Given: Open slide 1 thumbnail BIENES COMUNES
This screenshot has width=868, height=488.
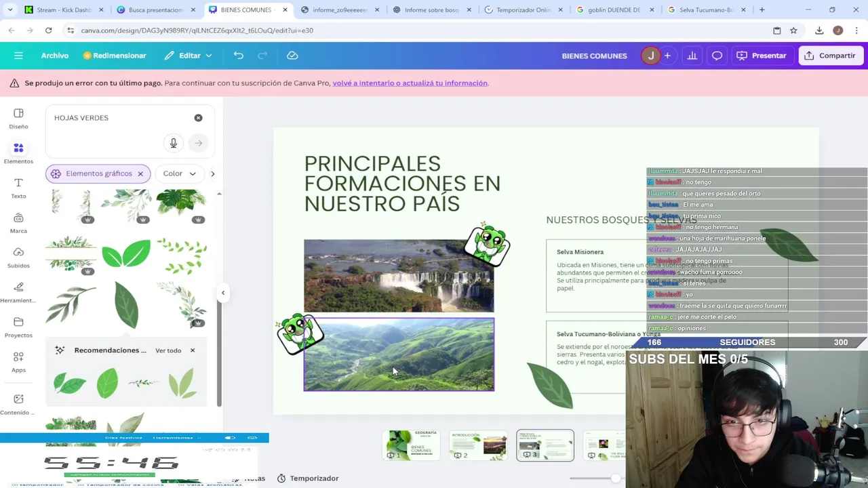Looking at the screenshot, I should click(412, 445).
